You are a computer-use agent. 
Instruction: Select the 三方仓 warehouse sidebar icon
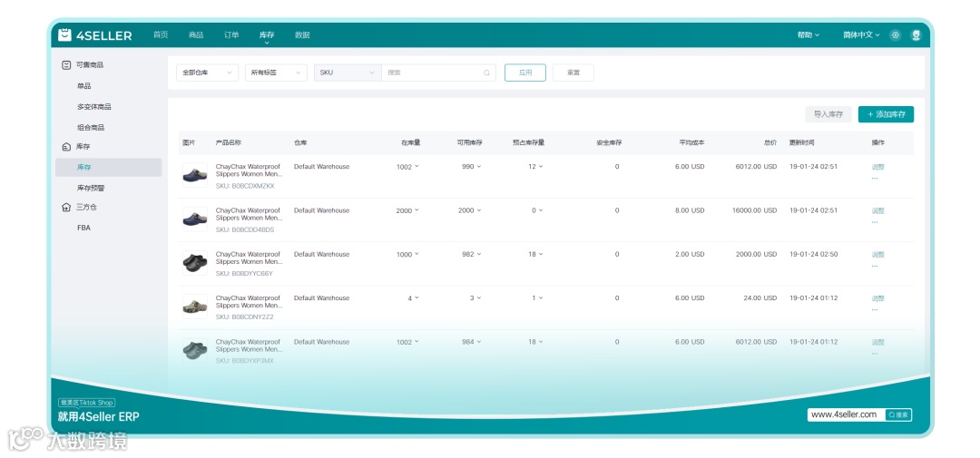[66, 207]
